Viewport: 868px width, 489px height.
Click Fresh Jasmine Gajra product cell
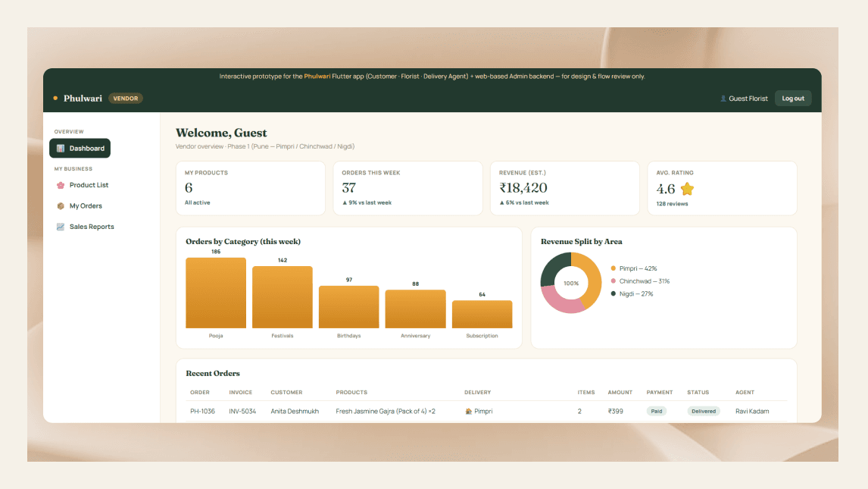[386, 412]
